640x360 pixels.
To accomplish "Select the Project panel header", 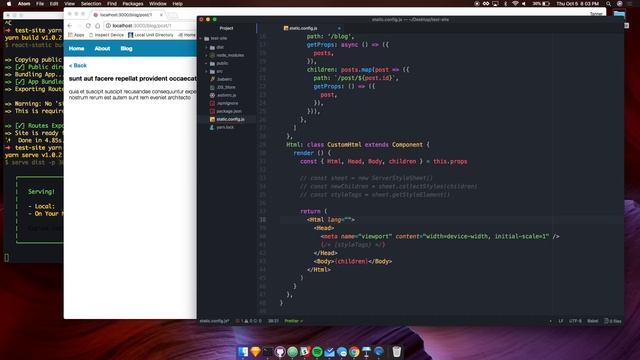I will tap(227, 28).
